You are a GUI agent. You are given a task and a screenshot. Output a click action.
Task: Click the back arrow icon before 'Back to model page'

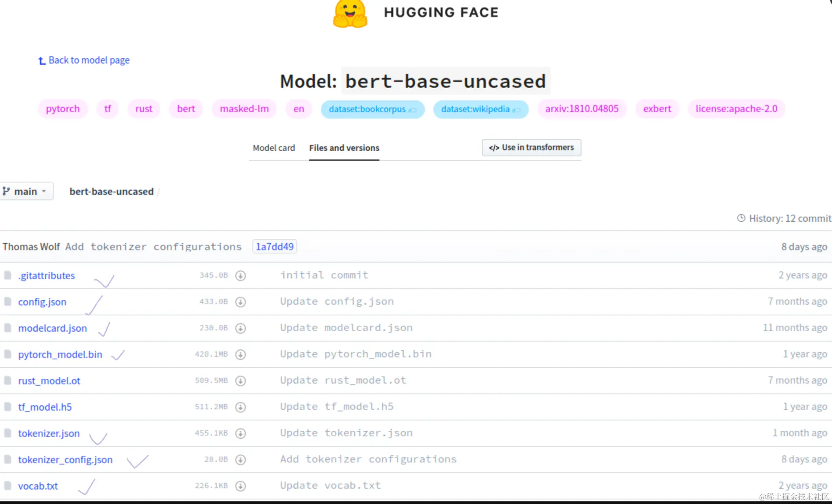[x=42, y=61]
